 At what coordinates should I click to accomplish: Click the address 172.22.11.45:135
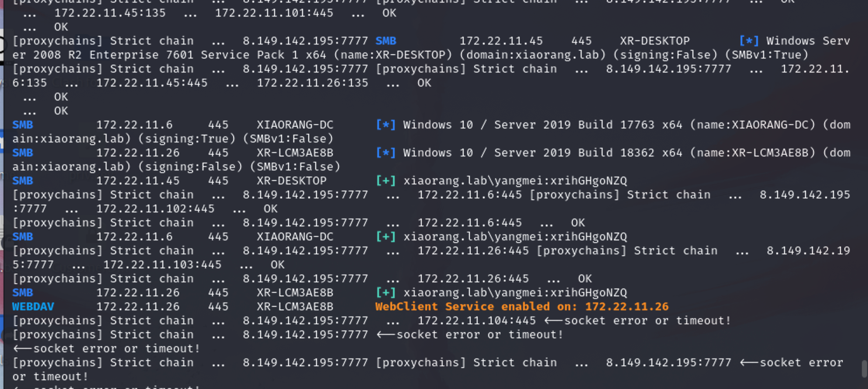110,13
